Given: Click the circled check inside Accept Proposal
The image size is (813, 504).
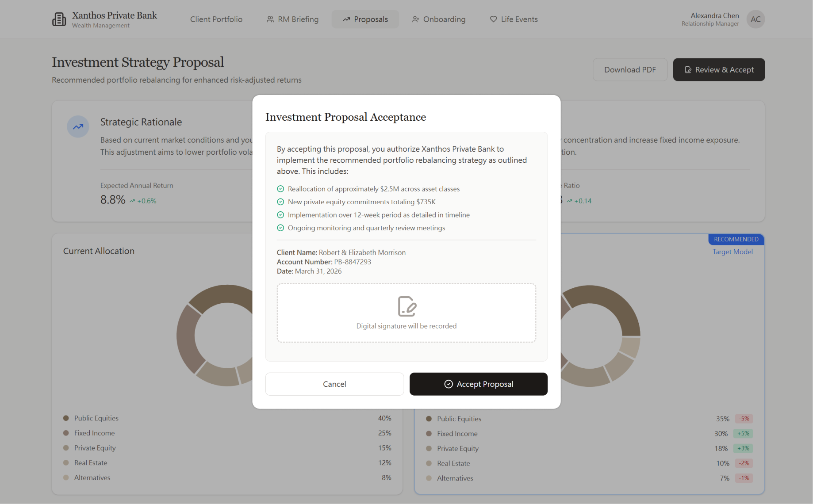Looking at the screenshot, I should [448, 384].
